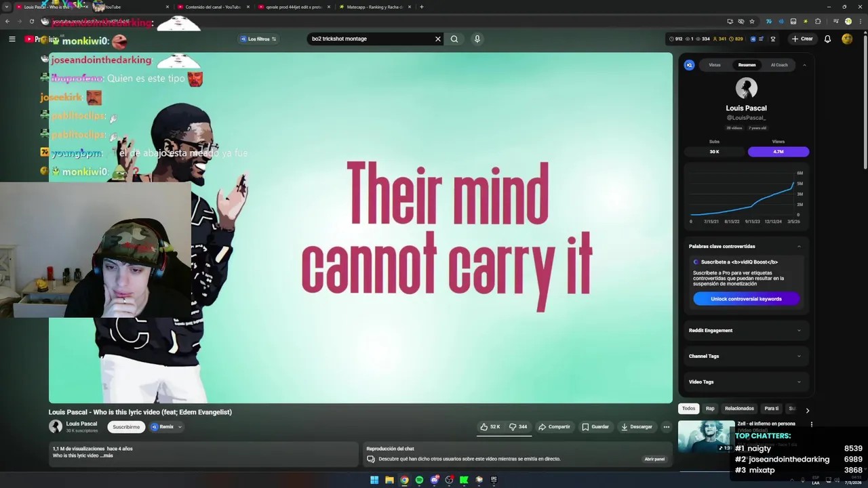Expand the Channel Tags section
This screenshot has width=868, height=488.
pyautogui.click(x=746, y=356)
